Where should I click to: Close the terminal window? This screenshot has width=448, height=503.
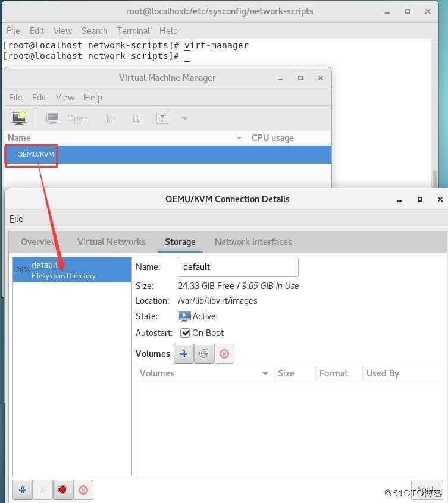[428, 11]
